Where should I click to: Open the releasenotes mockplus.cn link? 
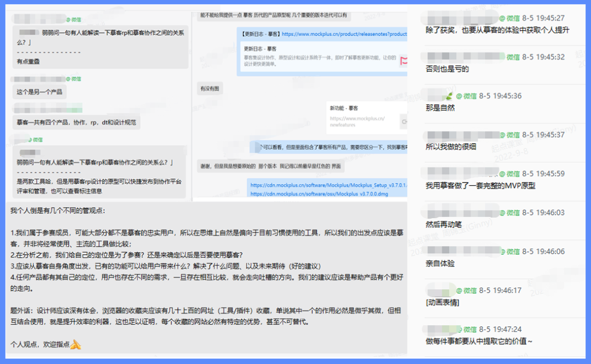[x=344, y=34]
